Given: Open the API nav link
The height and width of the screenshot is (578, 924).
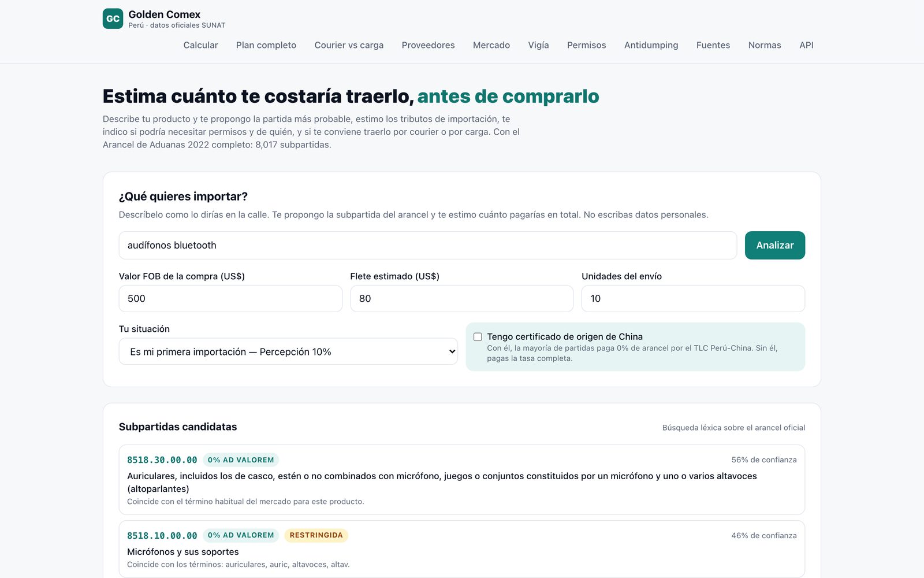Looking at the screenshot, I should 806,45.
